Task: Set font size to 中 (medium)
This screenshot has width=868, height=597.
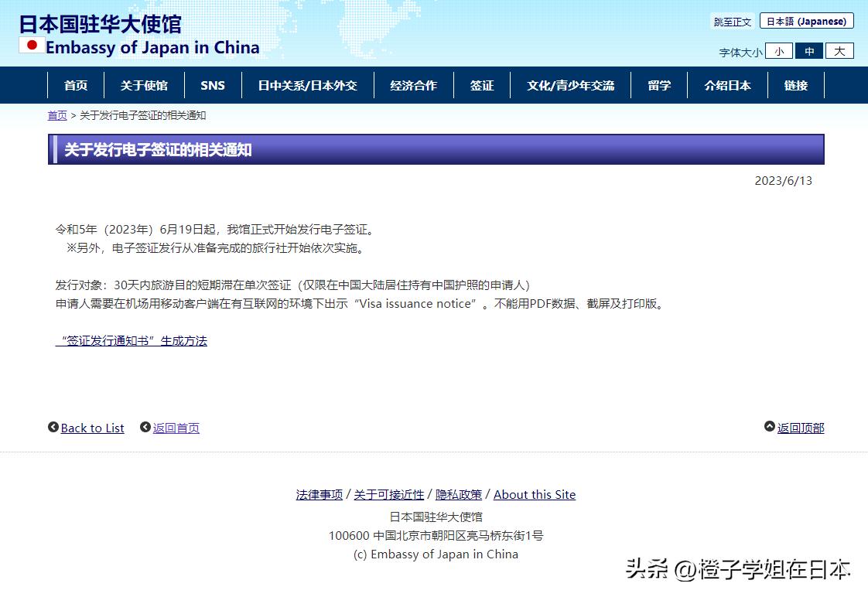Action: pyautogui.click(x=809, y=52)
